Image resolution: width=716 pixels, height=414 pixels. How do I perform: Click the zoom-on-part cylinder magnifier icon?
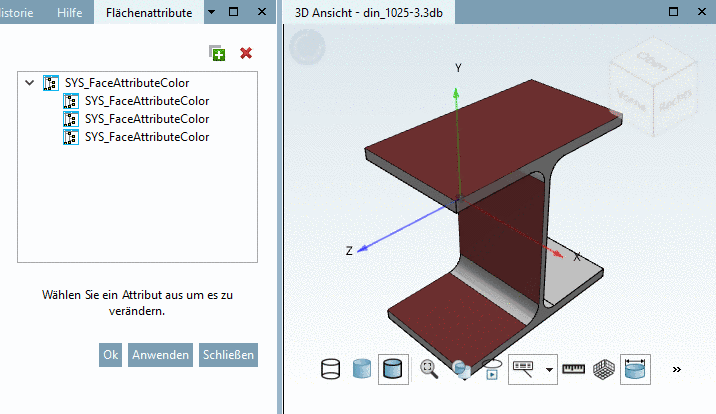[x=461, y=369]
